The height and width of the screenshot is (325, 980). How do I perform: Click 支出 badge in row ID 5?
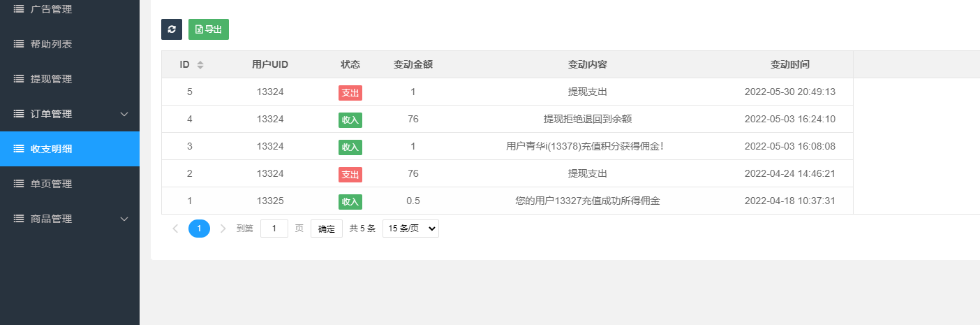[350, 92]
